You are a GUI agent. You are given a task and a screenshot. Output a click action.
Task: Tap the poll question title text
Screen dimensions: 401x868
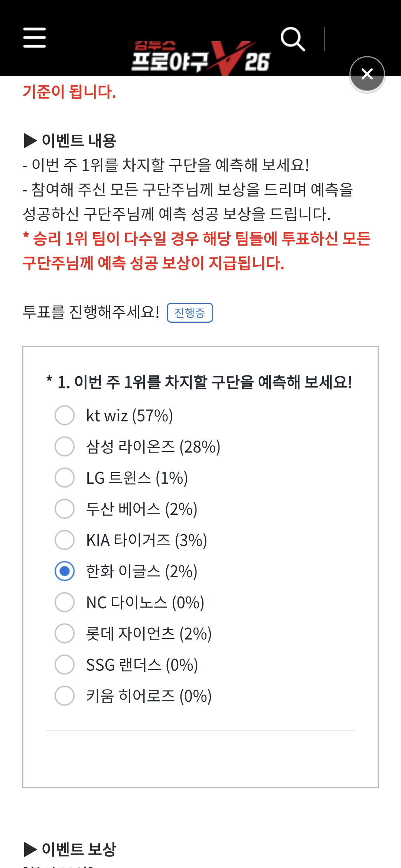pyautogui.click(x=199, y=382)
